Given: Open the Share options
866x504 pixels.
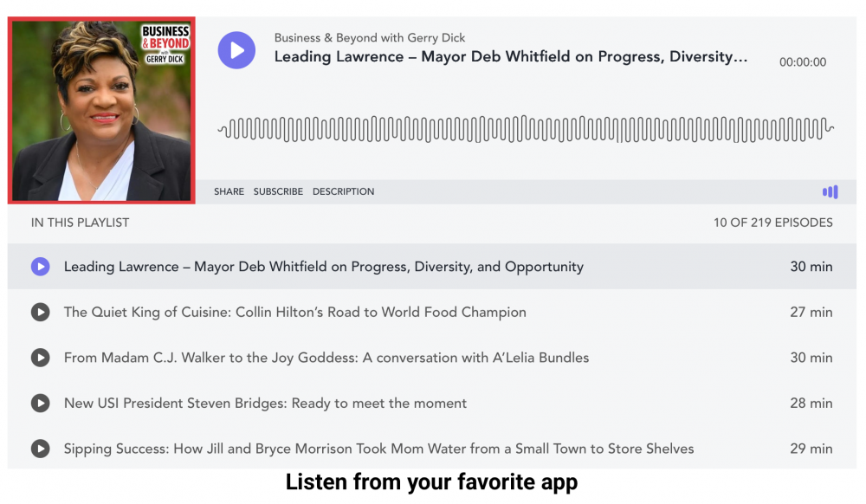Looking at the screenshot, I should pyautogui.click(x=229, y=191).
